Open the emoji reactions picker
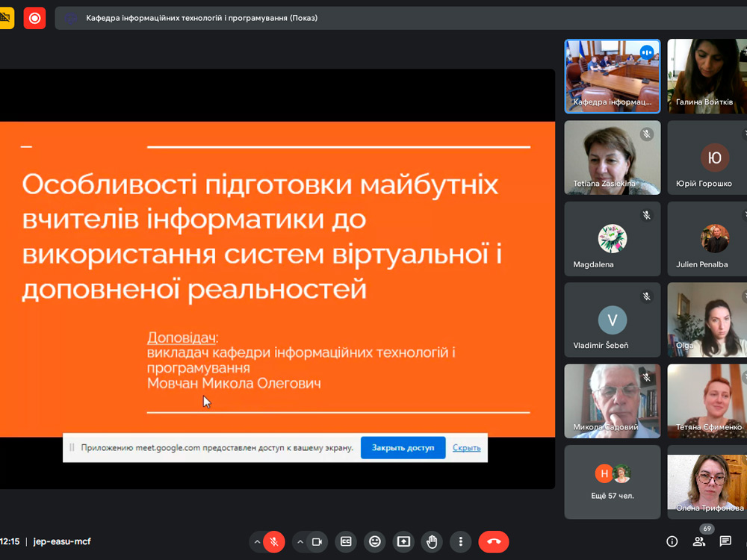Viewport: 747px width, 560px height. pos(375,541)
